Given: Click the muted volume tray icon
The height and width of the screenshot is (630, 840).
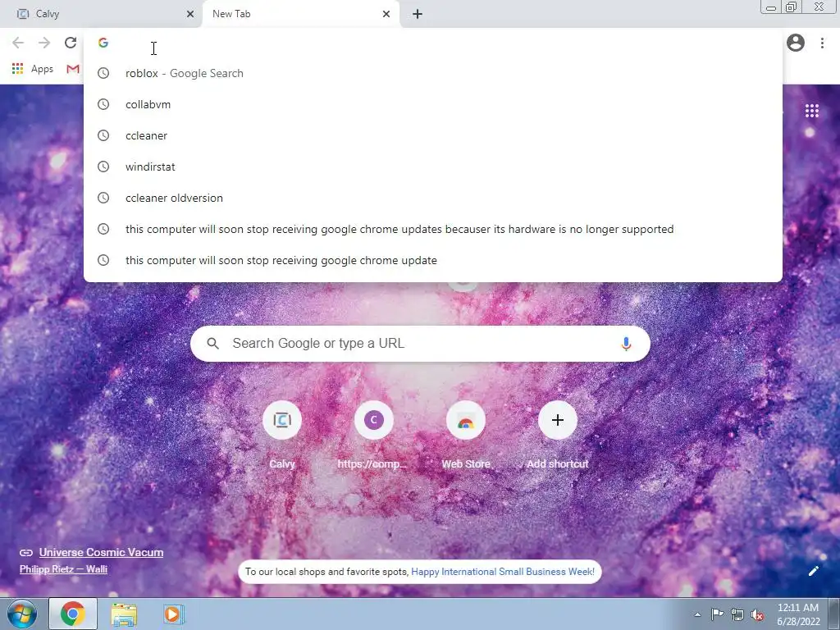Looking at the screenshot, I should 757,615.
